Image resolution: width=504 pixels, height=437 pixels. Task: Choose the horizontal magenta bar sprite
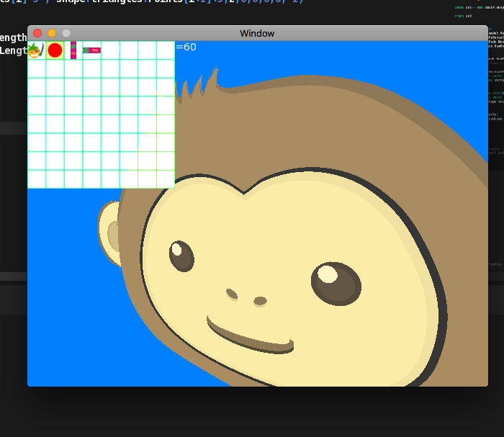91,50
